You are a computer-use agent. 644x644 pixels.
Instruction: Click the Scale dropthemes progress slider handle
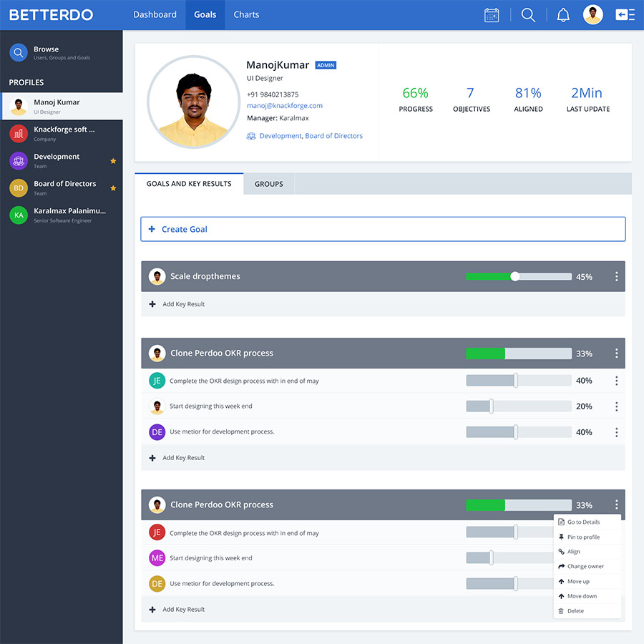point(515,277)
